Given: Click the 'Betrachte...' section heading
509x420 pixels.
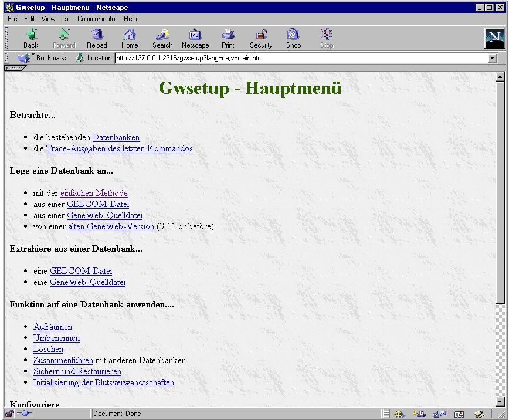Looking at the screenshot, I should 32,115.
